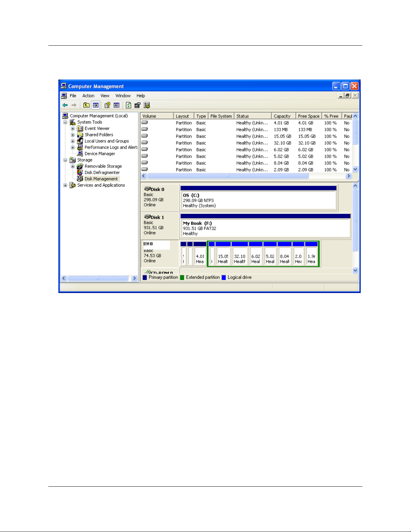Click the disk graphical view's scroll down arrow
The image size is (411, 532).
[355, 270]
